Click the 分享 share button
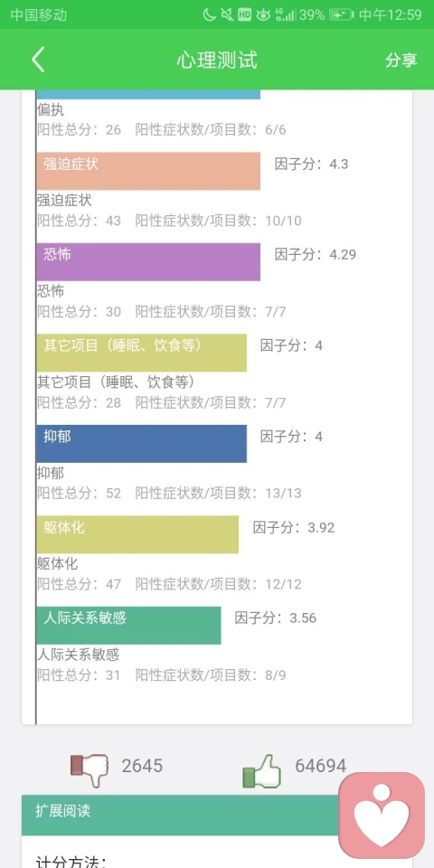This screenshot has width=434, height=868. [401, 60]
